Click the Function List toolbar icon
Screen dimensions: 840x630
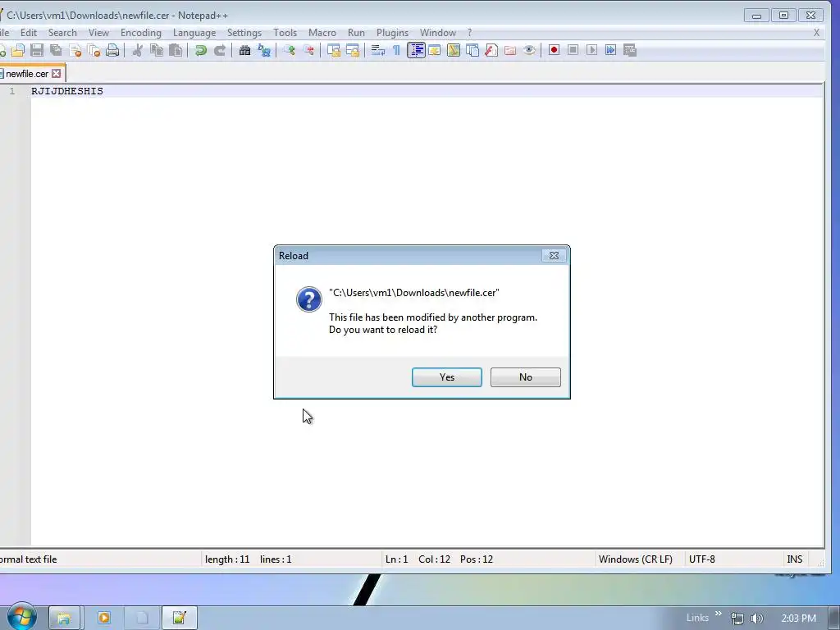[491, 50]
